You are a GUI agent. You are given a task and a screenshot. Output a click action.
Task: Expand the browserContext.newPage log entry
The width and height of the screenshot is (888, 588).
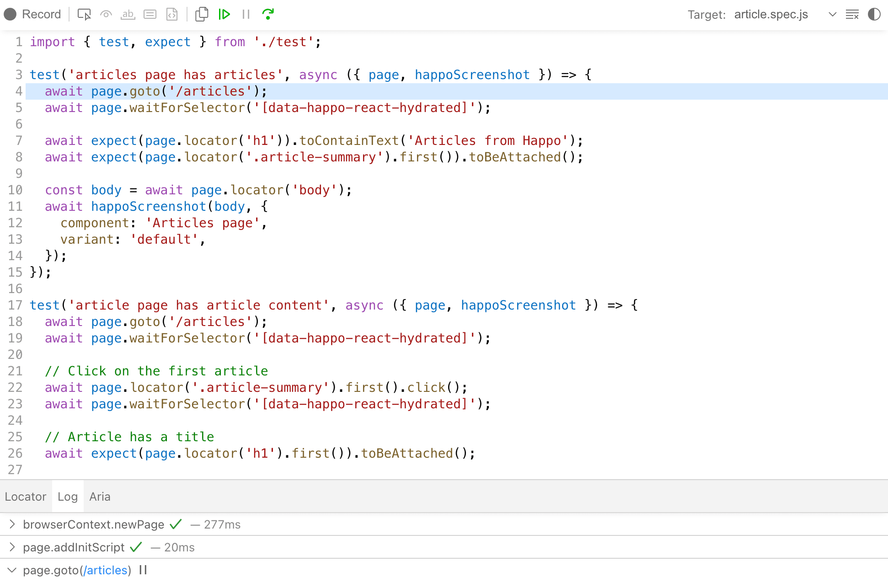12,524
